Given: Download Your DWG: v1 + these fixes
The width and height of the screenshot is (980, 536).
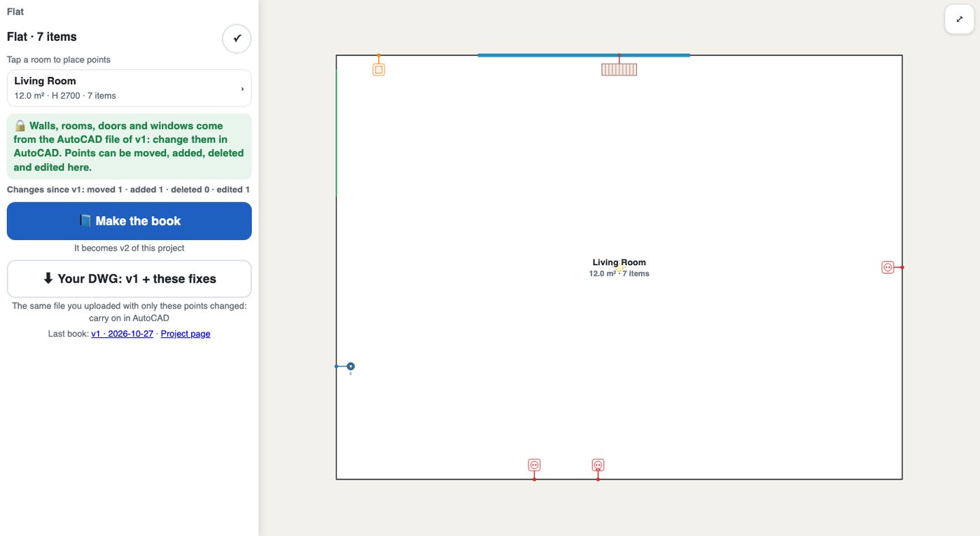Looking at the screenshot, I should point(129,278).
